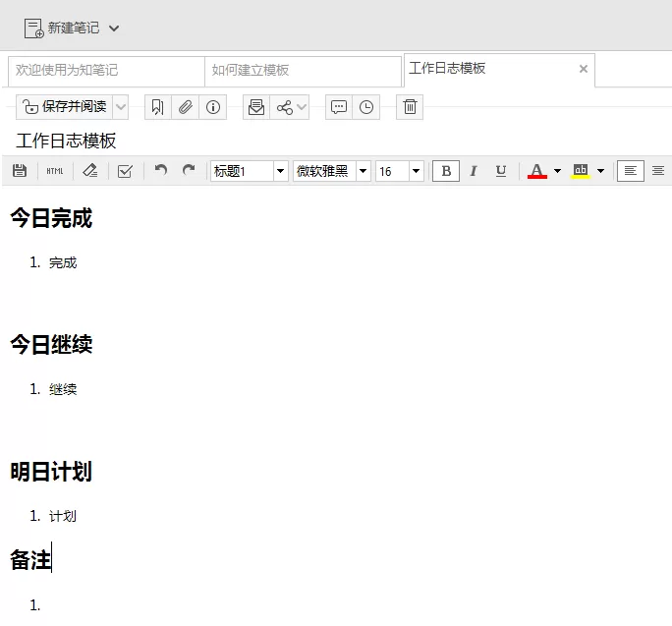Viewport: 672px width, 626px height.
Task: Click the 保存并阅读 button
Action: 65,107
